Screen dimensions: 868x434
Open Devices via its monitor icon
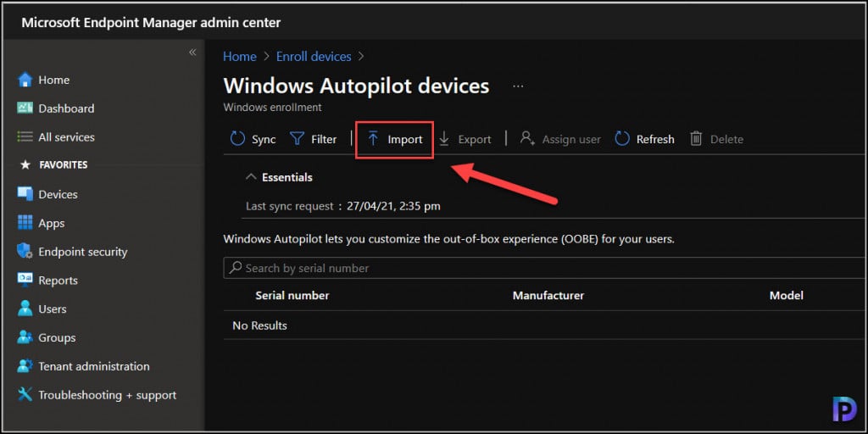[x=25, y=194]
